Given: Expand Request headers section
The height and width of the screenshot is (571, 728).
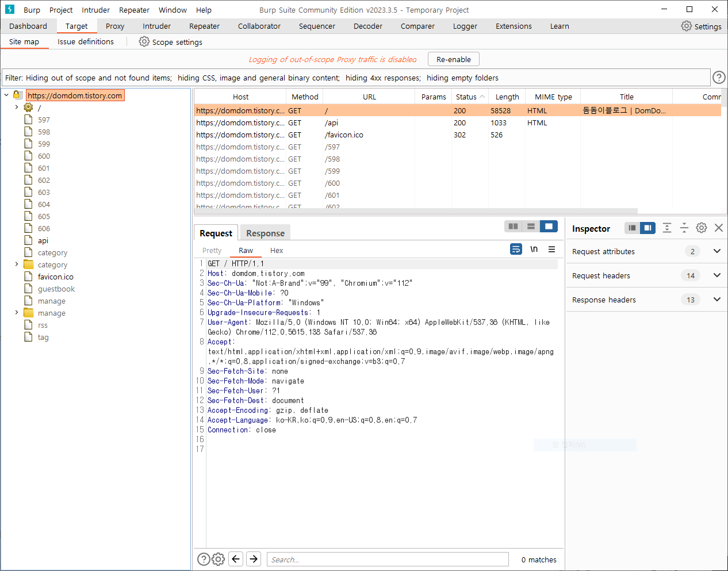Looking at the screenshot, I should [717, 275].
